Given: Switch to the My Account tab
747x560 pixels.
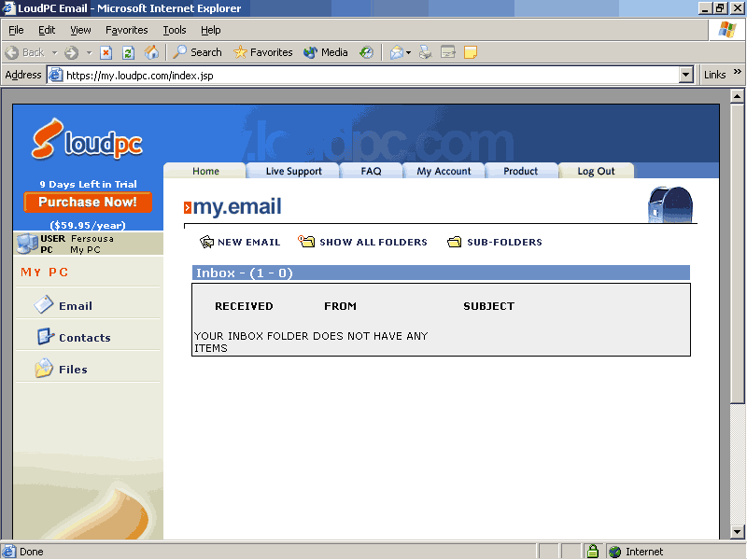Looking at the screenshot, I should pyautogui.click(x=444, y=171).
